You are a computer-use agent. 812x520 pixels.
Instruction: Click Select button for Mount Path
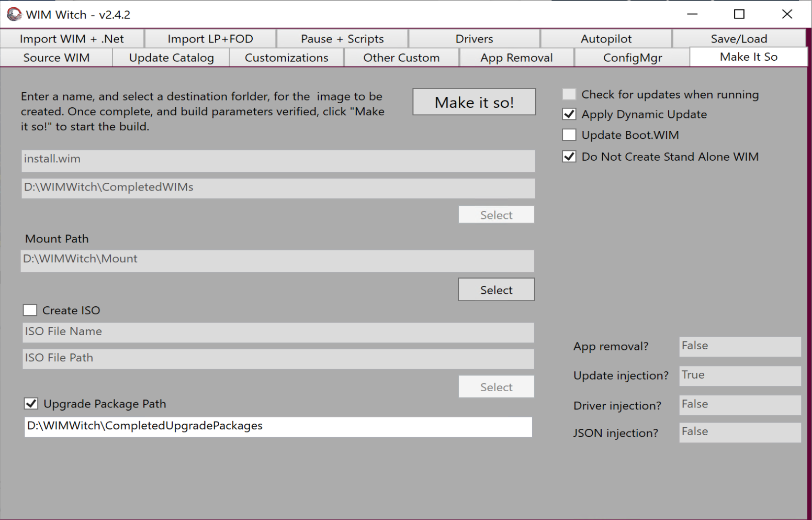point(496,290)
